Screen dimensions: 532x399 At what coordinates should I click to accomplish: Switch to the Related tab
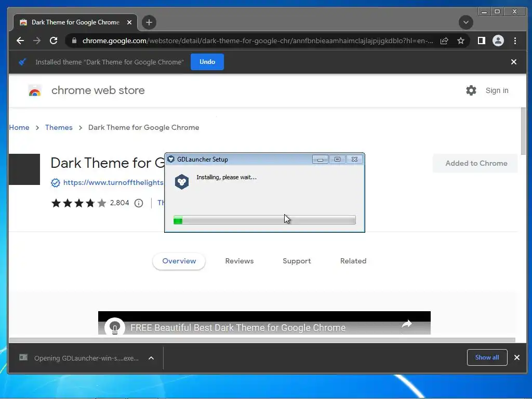pos(353,261)
